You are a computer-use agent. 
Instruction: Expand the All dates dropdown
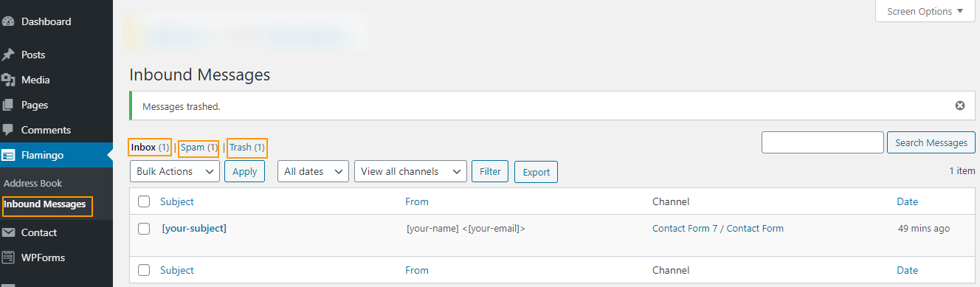(313, 171)
